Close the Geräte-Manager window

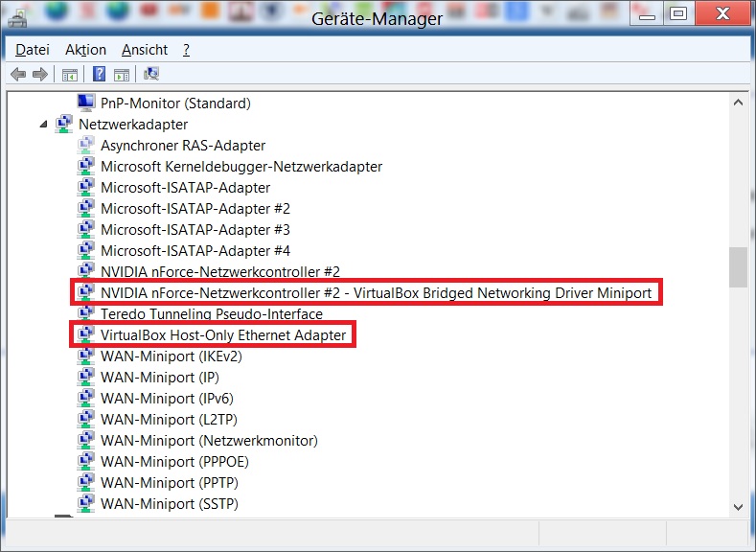722,14
